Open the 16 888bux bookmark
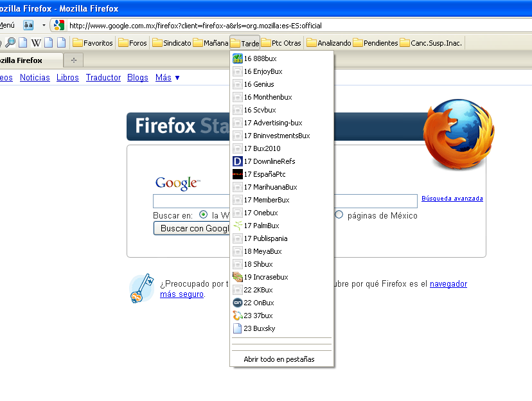 (x=281, y=58)
